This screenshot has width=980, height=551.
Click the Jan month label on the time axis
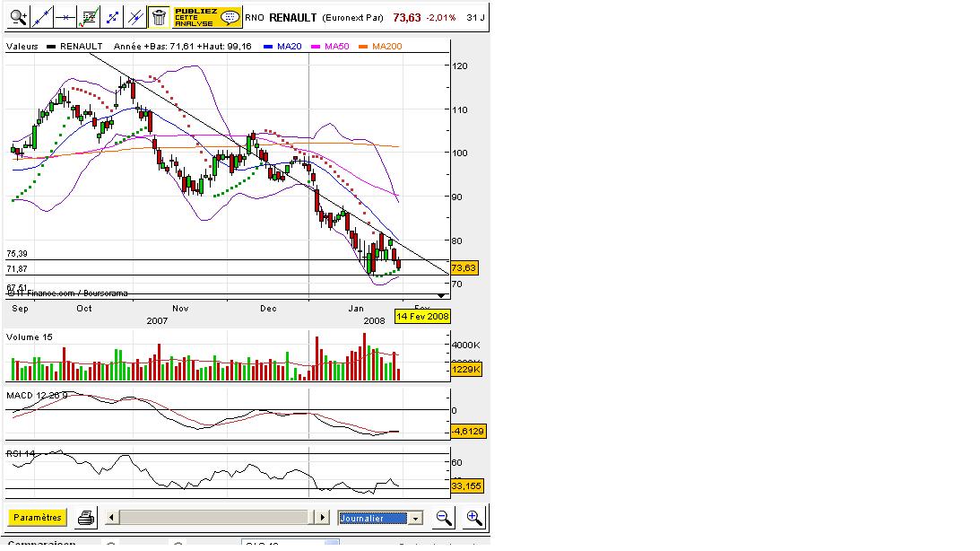click(x=356, y=309)
